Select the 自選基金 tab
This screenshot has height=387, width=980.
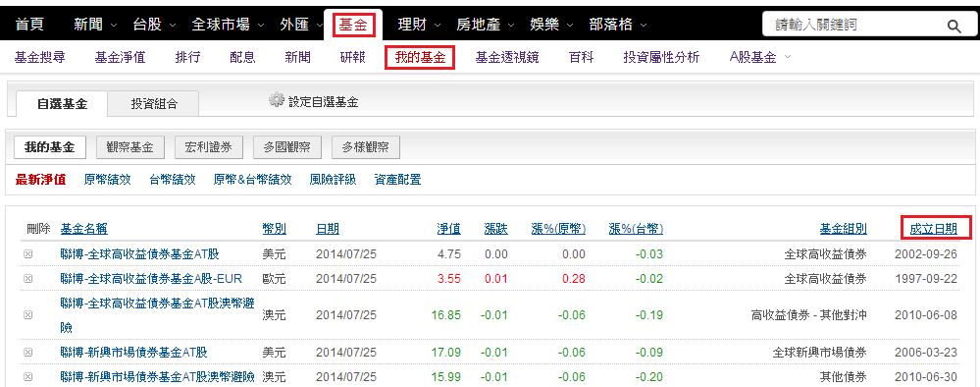tap(62, 104)
